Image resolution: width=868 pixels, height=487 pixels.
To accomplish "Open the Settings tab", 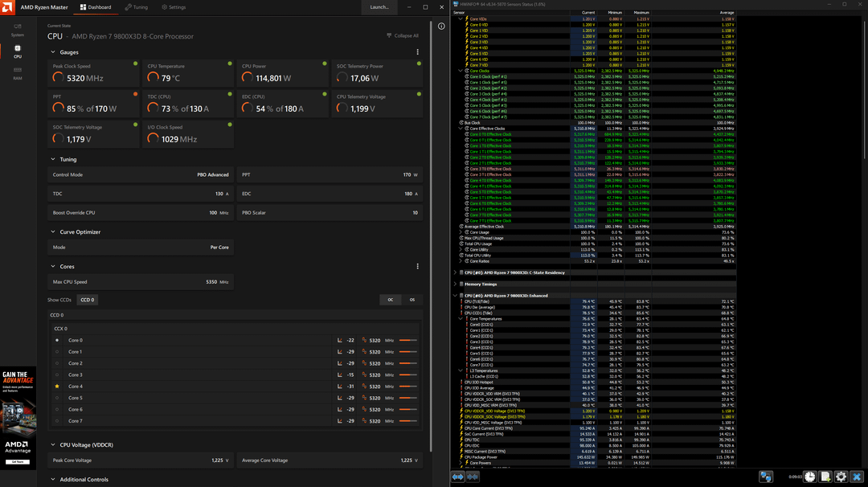I will pyautogui.click(x=173, y=7).
